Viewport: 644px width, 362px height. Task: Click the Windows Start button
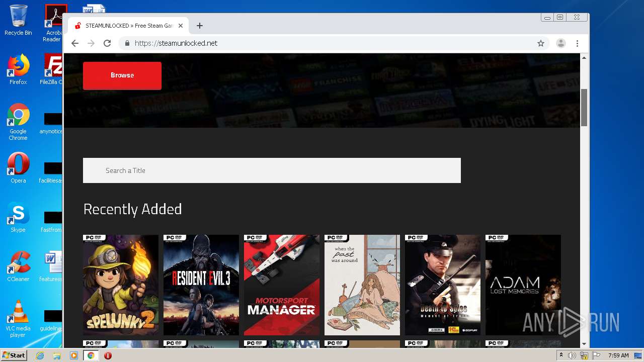14,355
